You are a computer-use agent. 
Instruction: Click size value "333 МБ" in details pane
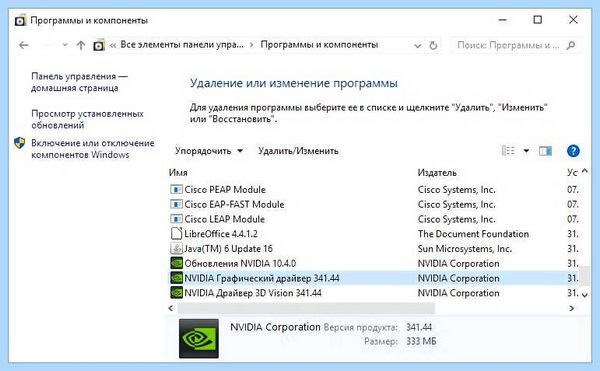point(421,341)
